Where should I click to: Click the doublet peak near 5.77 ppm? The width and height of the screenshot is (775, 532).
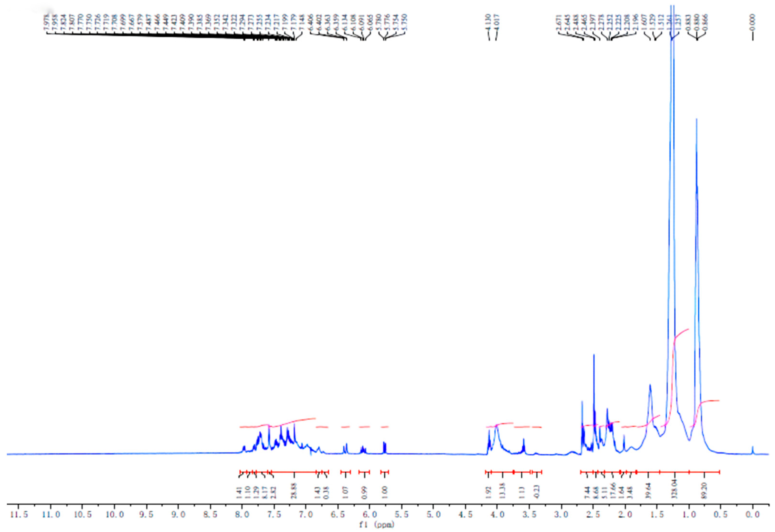[384, 447]
